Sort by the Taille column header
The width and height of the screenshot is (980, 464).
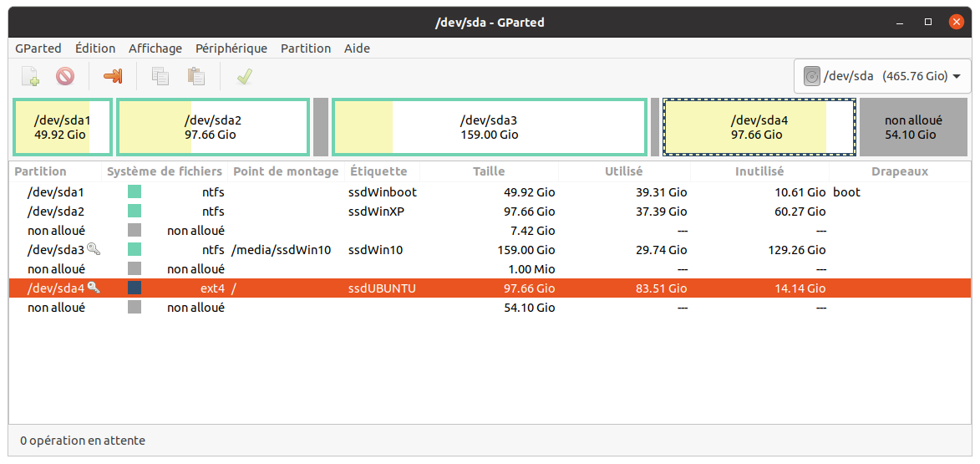(489, 171)
